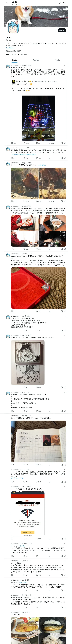This screenshot has width=72, height=644.
Task: Follow the undo account
Action: [x=62, y=30]
